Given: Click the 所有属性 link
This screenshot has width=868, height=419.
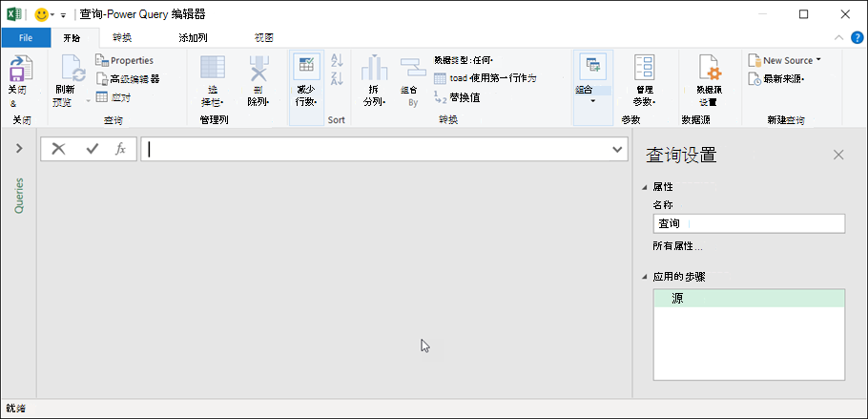Looking at the screenshot, I should point(677,246).
